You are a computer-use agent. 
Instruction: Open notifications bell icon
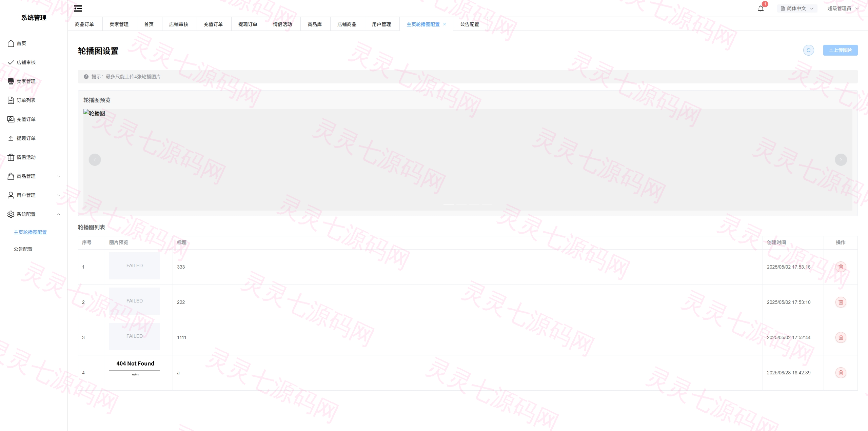[761, 8]
